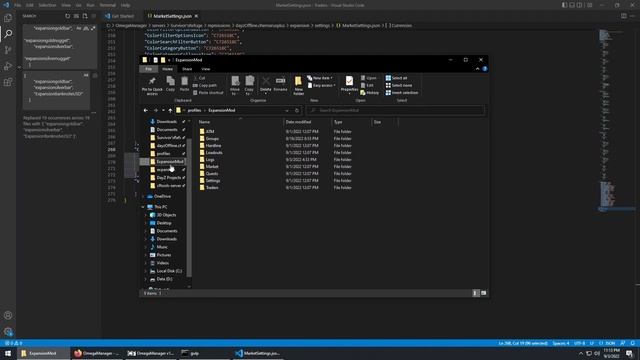Screen dimensions: 640x360
Task: Select DayZ Projects in Quick access
Action: (x=168, y=178)
